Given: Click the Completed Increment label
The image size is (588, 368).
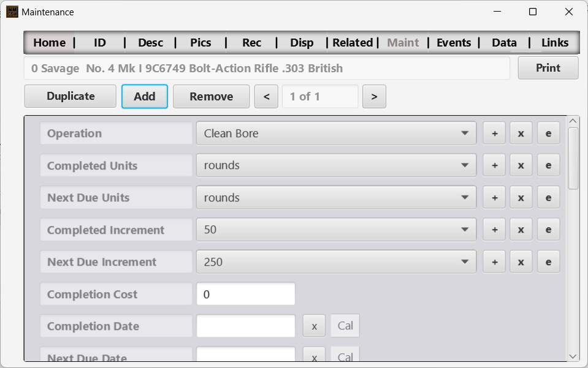Looking at the screenshot, I should point(116,230).
